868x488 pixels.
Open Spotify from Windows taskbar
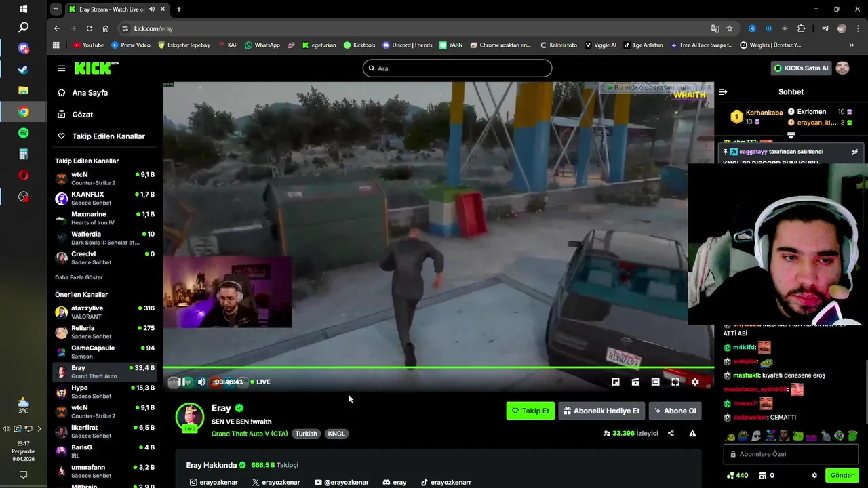click(23, 134)
